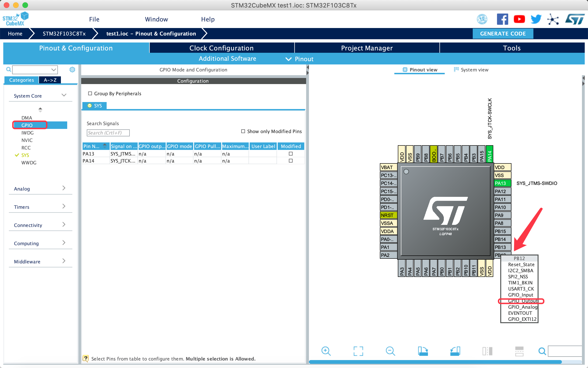Select the Categories tab
This screenshot has width=588, height=368.
21,80
